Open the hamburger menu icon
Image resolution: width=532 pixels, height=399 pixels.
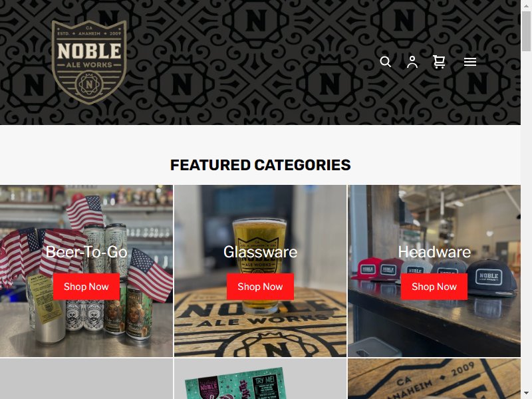(470, 62)
